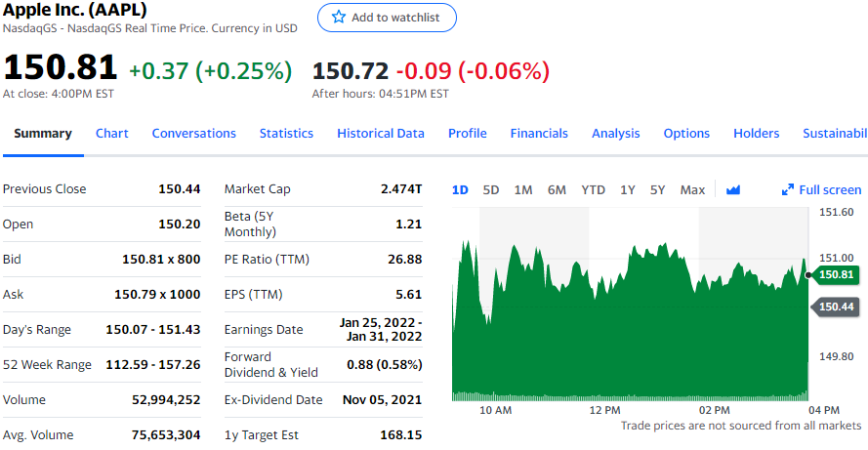Click the -0.09 (-0.06%) after hours change
The image size is (868, 450).
pos(473,71)
